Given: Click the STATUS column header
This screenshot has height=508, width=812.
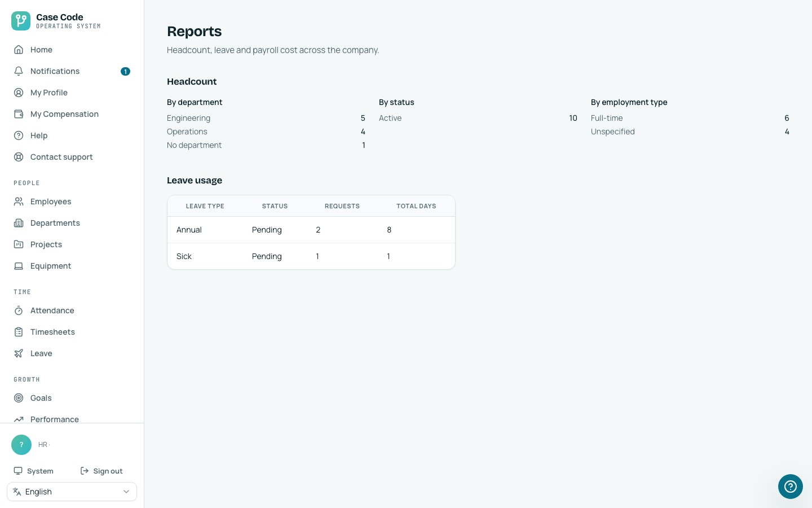Looking at the screenshot, I should pos(275,206).
